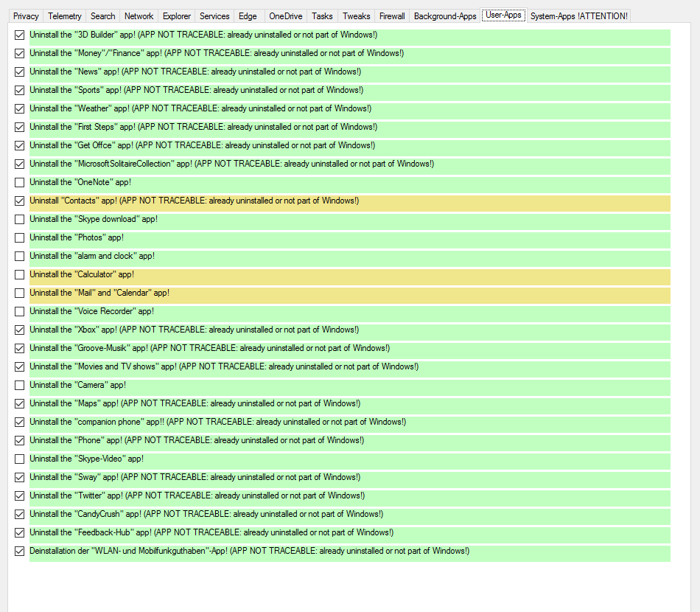Toggle the "Money"/"Finance" app checkbox
The height and width of the screenshot is (612, 700).
[x=19, y=54]
